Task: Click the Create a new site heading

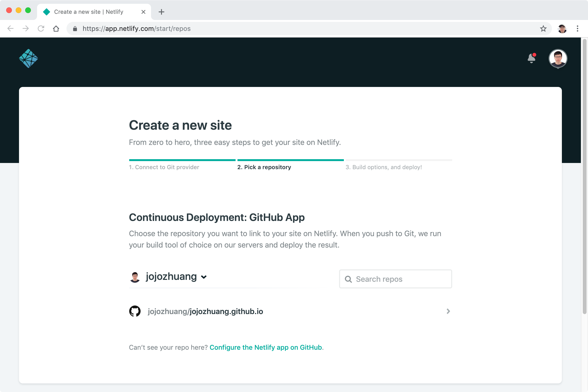Action: click(180, 125)
